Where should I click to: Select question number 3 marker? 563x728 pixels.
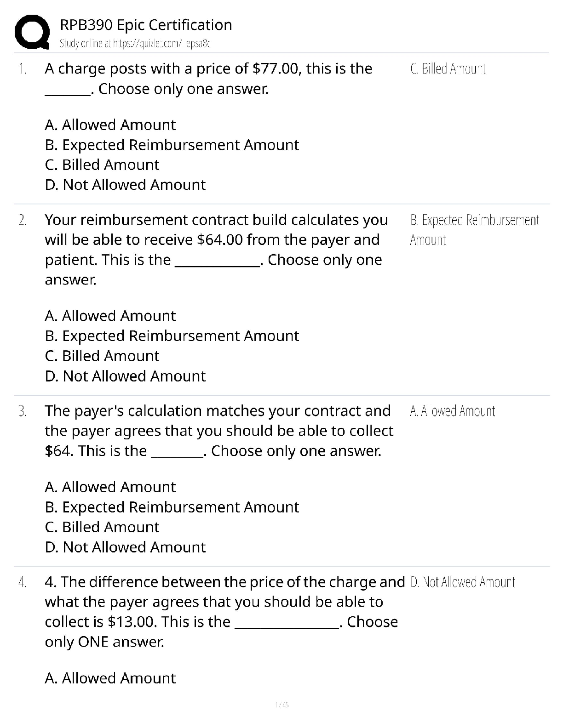coord(23,411)
